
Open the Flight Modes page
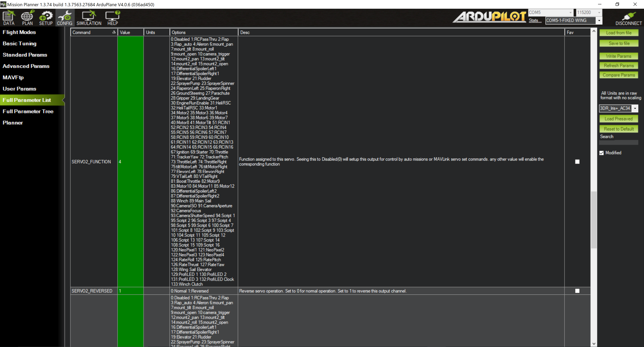19,32
